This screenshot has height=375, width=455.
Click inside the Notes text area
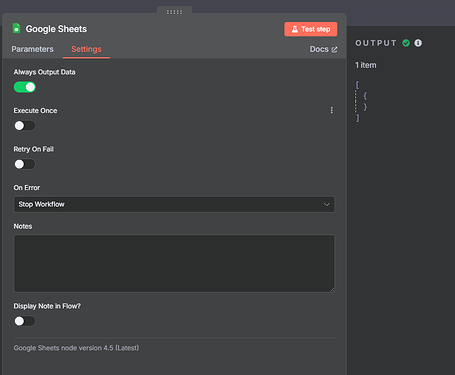pyautogui.click(x=174, y=263)
